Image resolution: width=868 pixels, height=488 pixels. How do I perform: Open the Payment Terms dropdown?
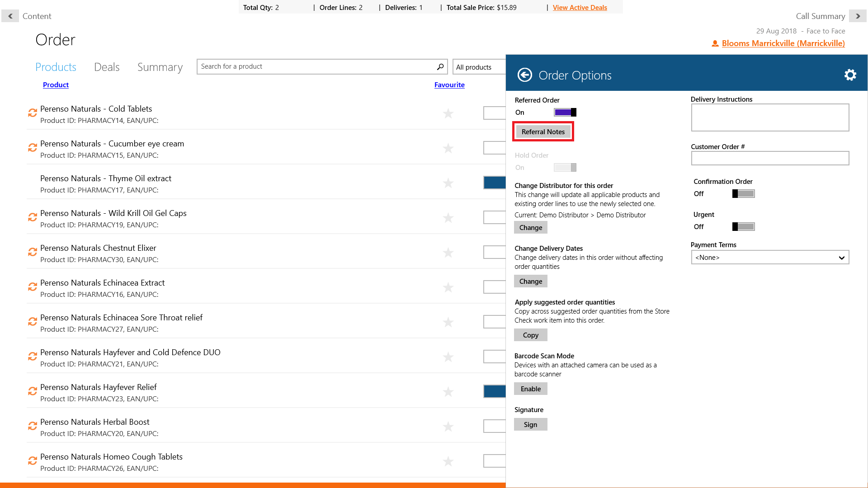770,258
